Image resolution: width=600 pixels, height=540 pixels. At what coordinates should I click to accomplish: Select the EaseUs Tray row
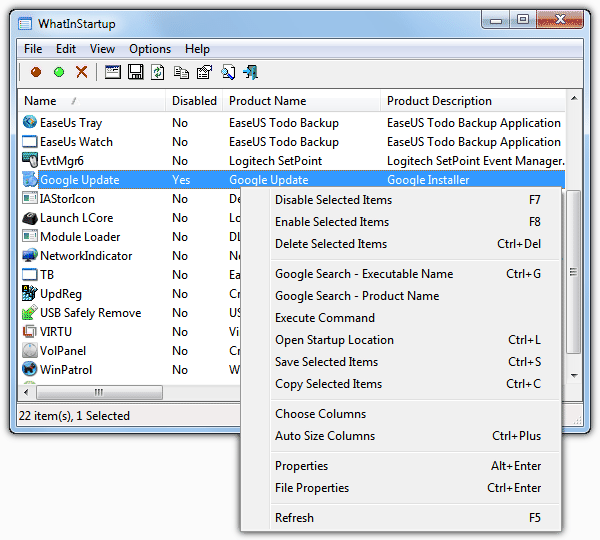coord(70,123)
